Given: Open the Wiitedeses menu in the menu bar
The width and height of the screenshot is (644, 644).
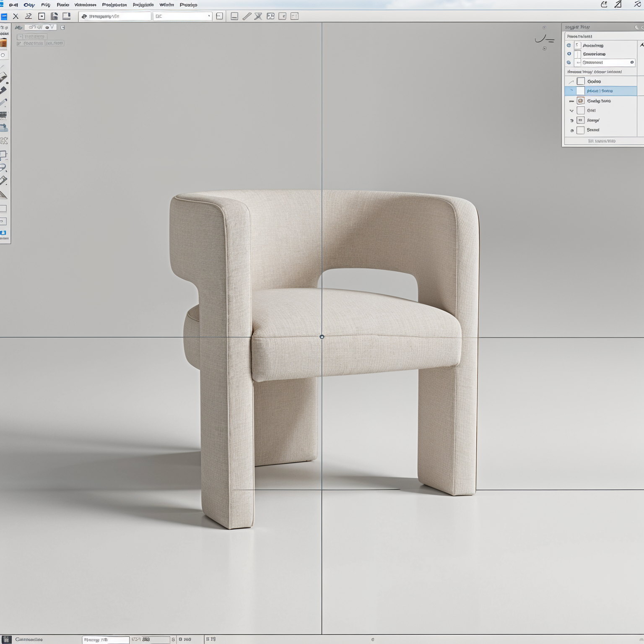Looking at the screenshot, I should point(85,5).
